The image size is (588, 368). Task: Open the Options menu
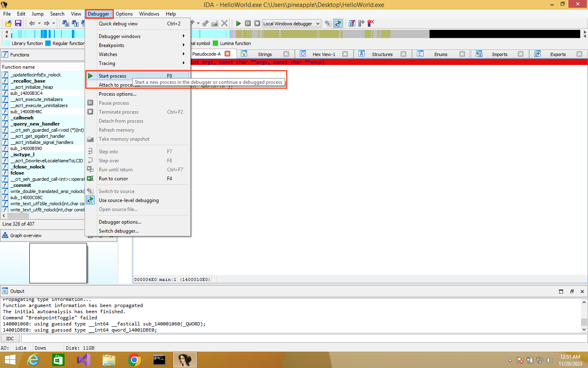click(x=124, y=13)
